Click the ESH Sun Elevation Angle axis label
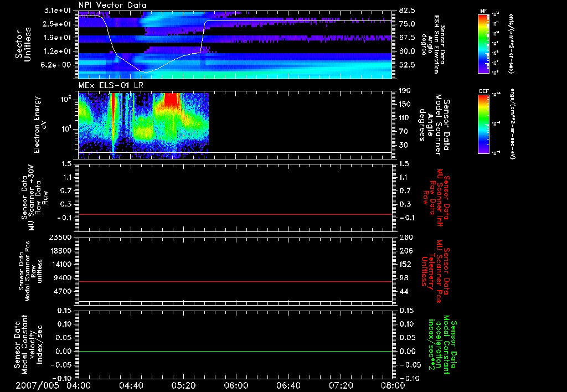Screen dimensions: 567x392 click(x=434, y=44)
